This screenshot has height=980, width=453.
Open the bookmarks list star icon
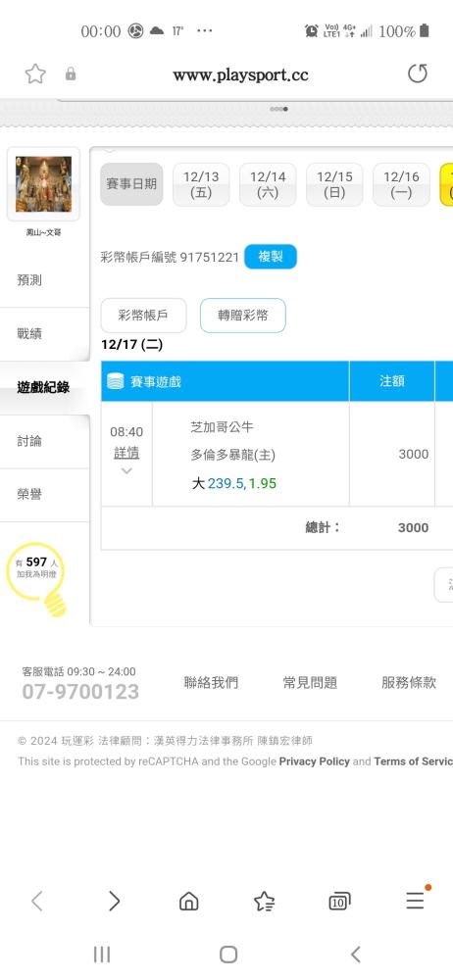tap(264, 901)
